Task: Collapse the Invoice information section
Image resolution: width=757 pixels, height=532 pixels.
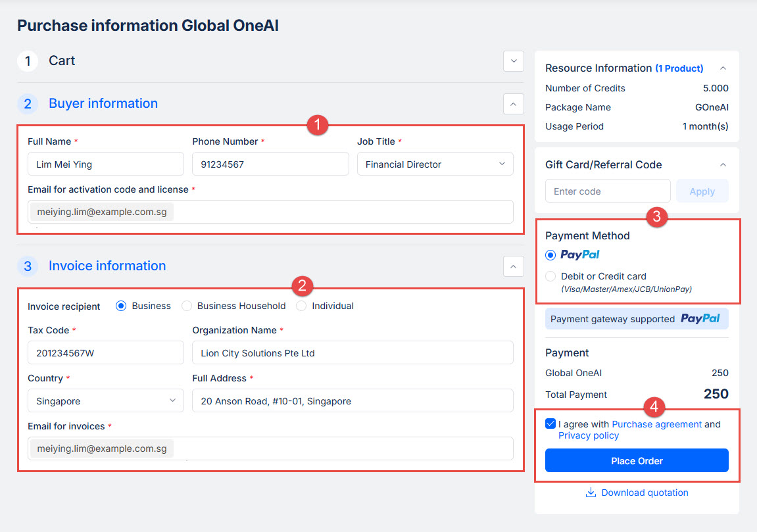Action: coord(513,266)
